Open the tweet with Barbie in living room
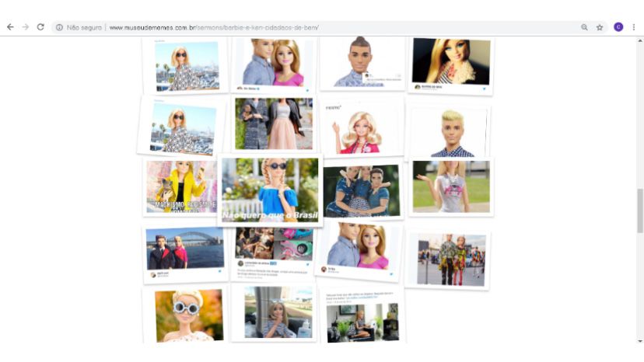Screen dimensions: 644x362 tap(362, 316)
